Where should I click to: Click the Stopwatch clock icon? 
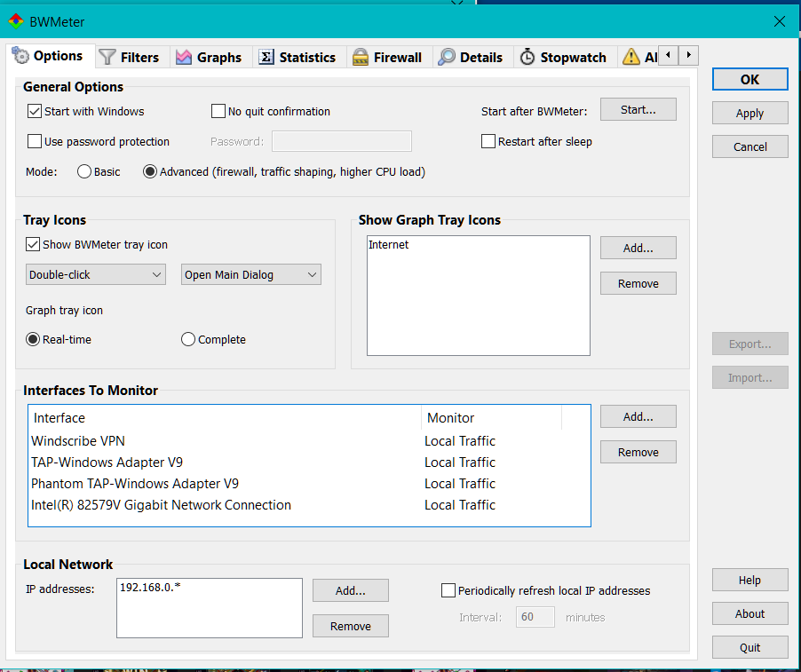[x=527, y=57]
